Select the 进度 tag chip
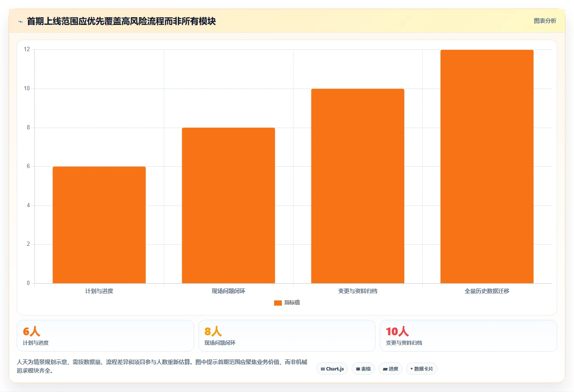Image resolution: width=574 pixels, height=392 pixels. [391, 369]
